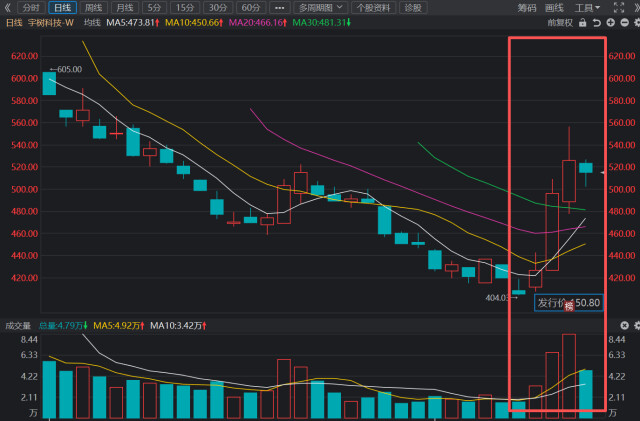Click the 诊股 stock diagnosis button

[413, 8]
